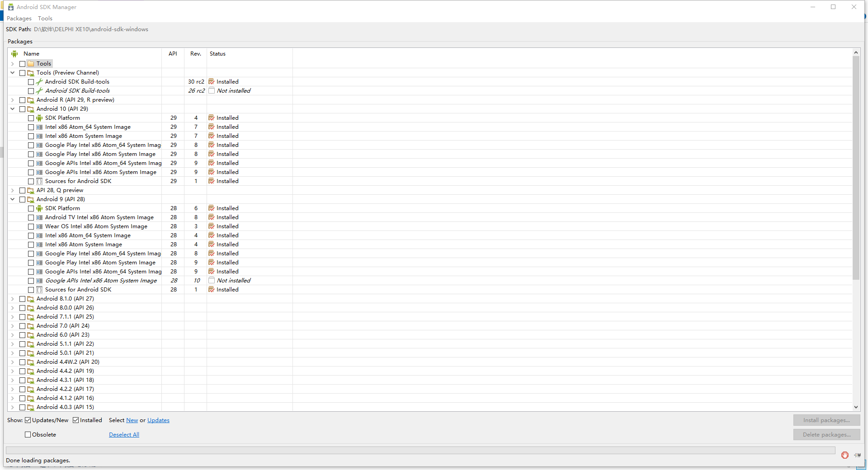The image size is (868, 470).
Task: Click the loading progress bar
Action: coord(420,450)
